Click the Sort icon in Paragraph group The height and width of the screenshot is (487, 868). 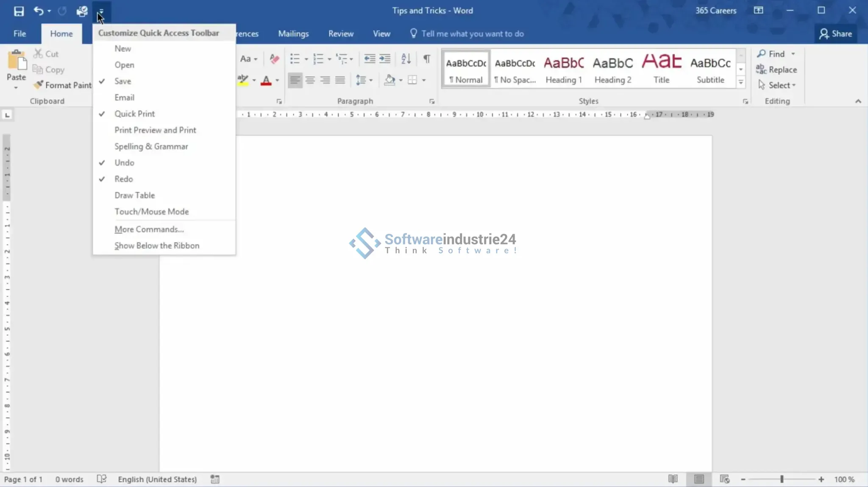pyautogui.click(x=406, y=59)
